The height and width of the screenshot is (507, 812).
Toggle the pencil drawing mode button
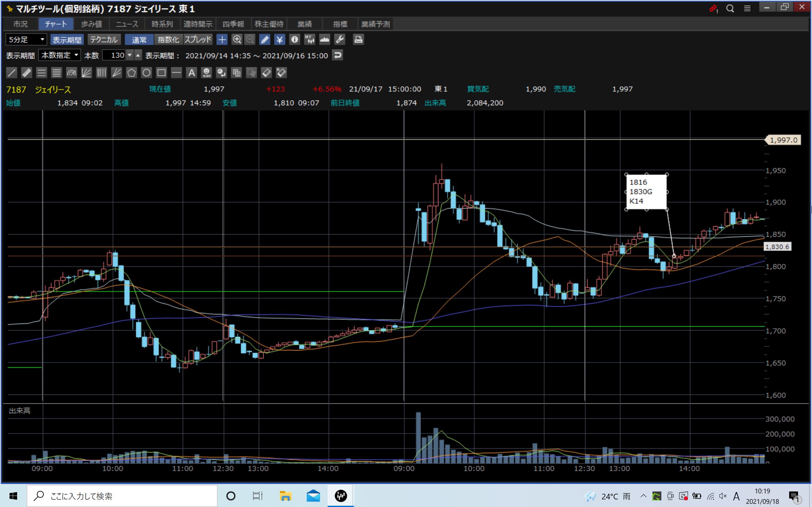(265, 40)
